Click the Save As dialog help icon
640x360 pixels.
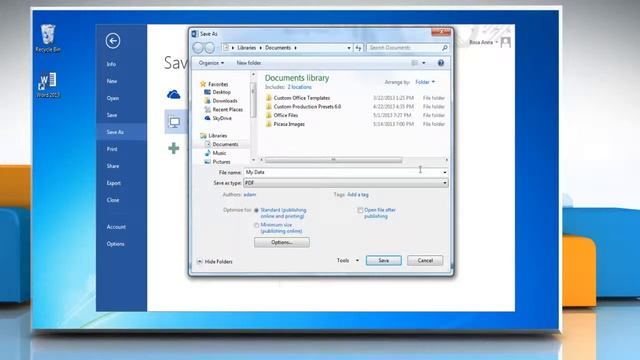pyautogui.click(x=441, y=63)
